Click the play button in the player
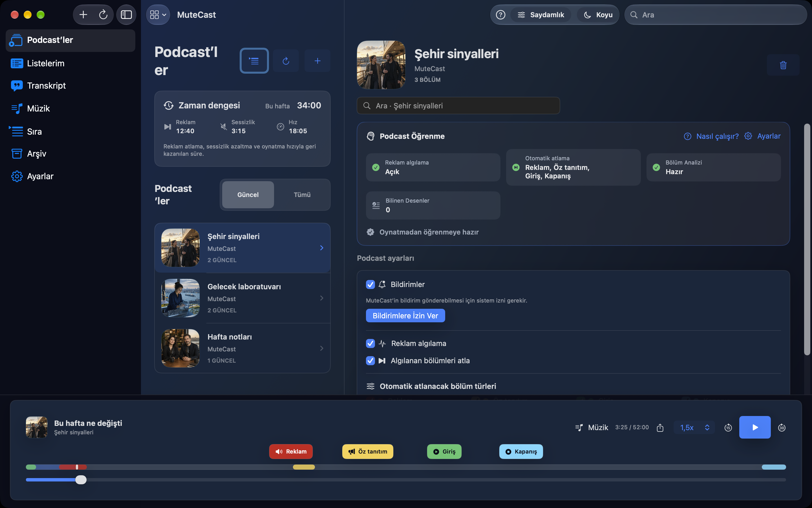812x508 pixels. (x=754, y=427)
